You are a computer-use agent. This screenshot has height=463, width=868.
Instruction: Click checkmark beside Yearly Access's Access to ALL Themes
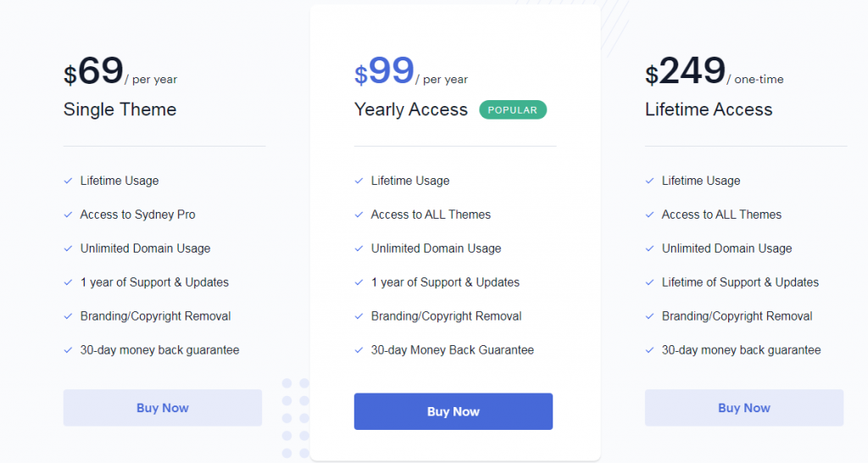359,215
